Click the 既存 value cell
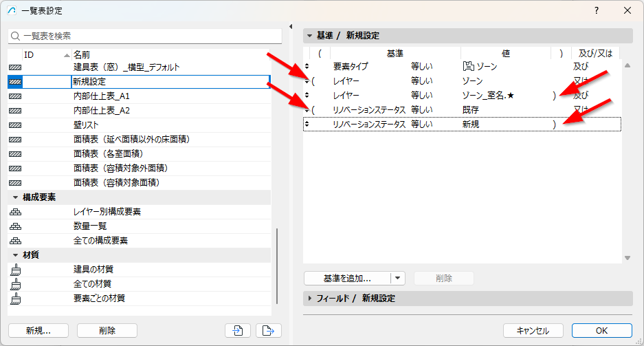 pyautogui.click(x=471, y=110)
